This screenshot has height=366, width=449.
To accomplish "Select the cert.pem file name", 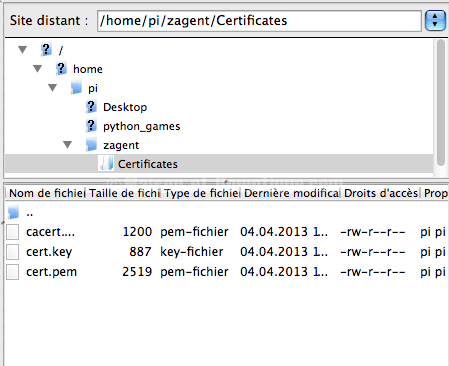I will [51, 272].
